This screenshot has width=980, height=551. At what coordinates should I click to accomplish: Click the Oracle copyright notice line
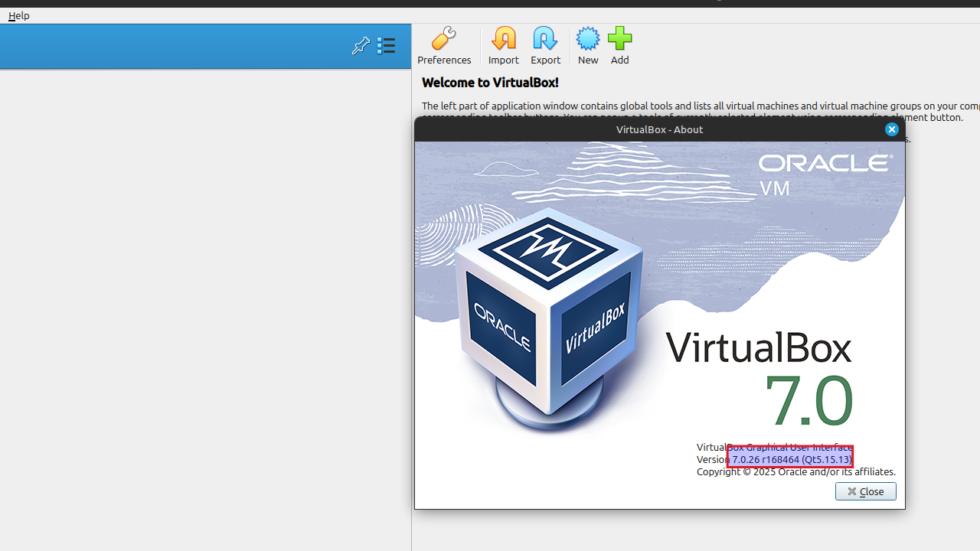pyautogui.click(x=795, y=472)
